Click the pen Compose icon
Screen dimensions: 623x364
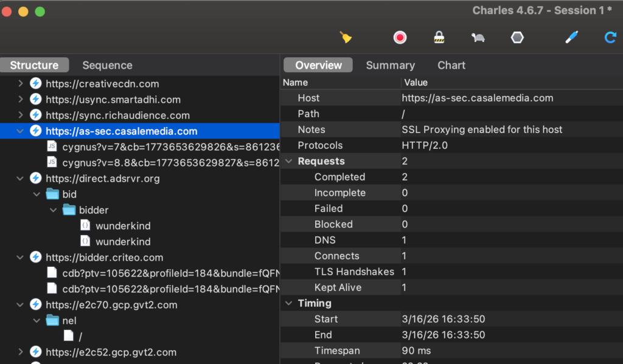point(571,38)
